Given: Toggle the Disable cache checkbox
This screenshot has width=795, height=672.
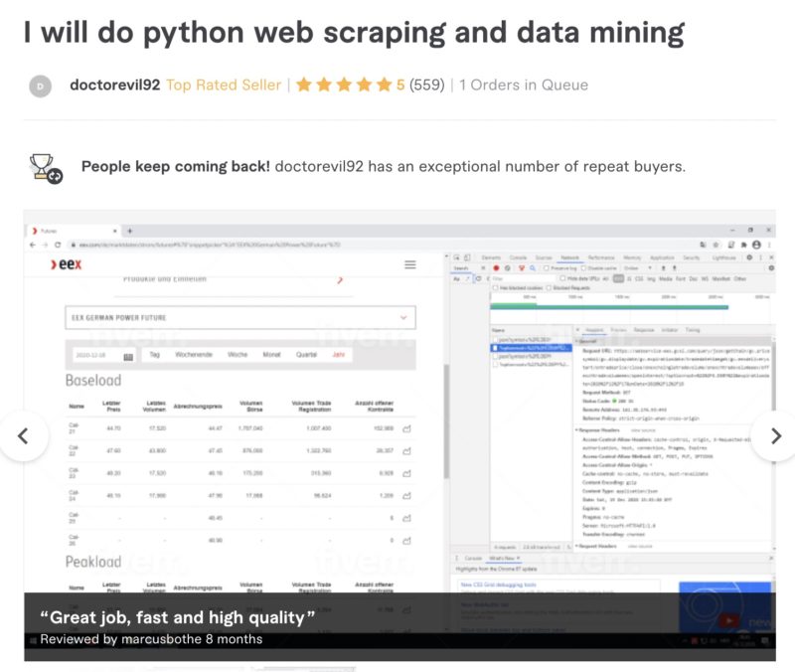Looking at the screenshot, I should click(x=583, y=267).
